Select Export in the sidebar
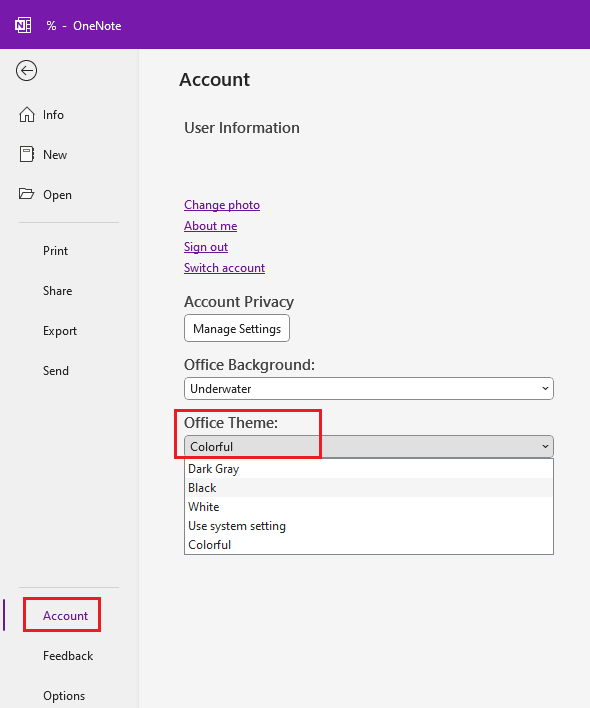 [x=60, y=331]
